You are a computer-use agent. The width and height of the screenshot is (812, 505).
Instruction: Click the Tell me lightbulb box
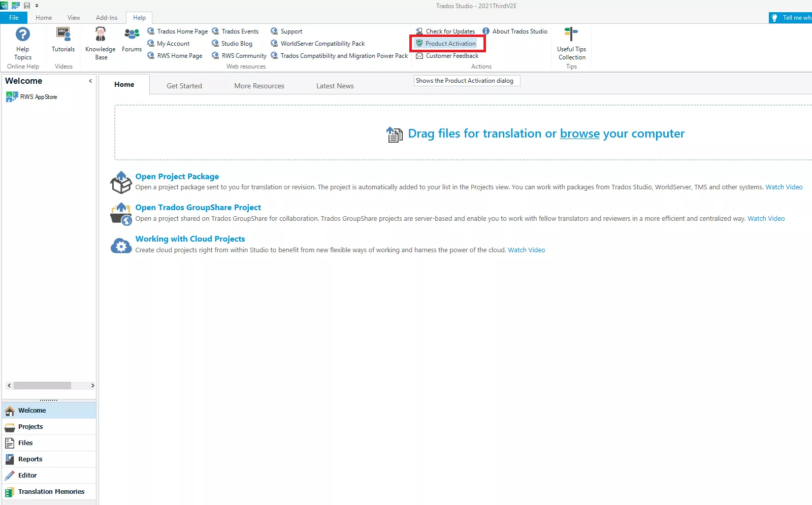click(790, 18)
